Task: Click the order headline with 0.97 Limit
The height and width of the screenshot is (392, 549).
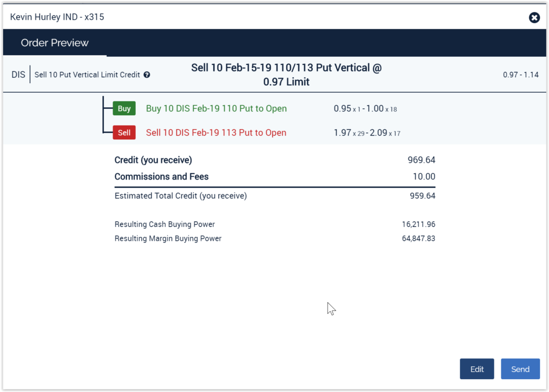Action: pos(286,75)
